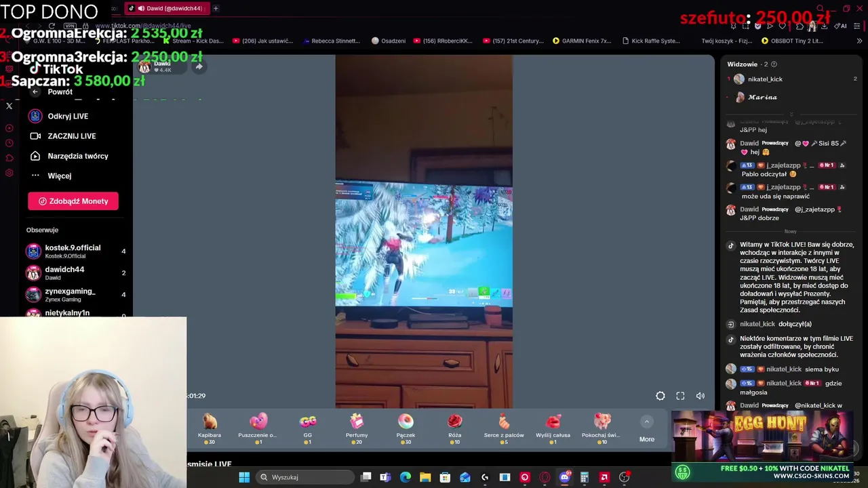Viewport: 868px width, 488px height.
Task: Send the Kapibara gift
Action: point(210,429)
